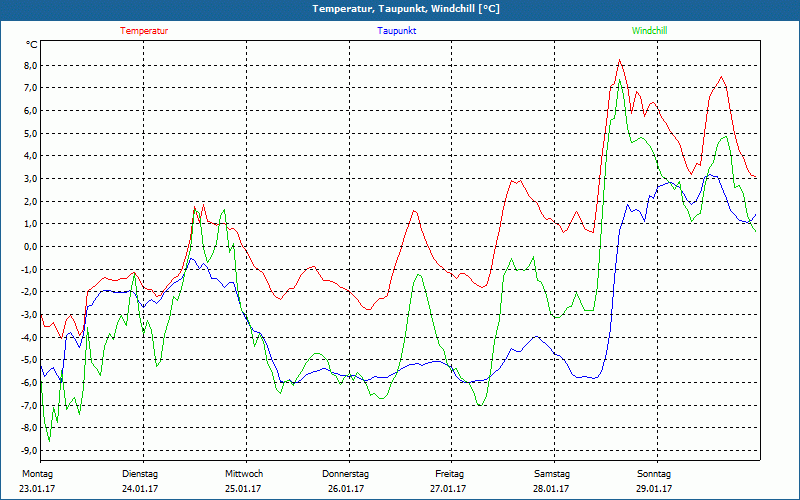The height and width of the screenshot is (500, 800).
Task: Click the 7,0 y-axis value
Action: [x=31, y=88]
